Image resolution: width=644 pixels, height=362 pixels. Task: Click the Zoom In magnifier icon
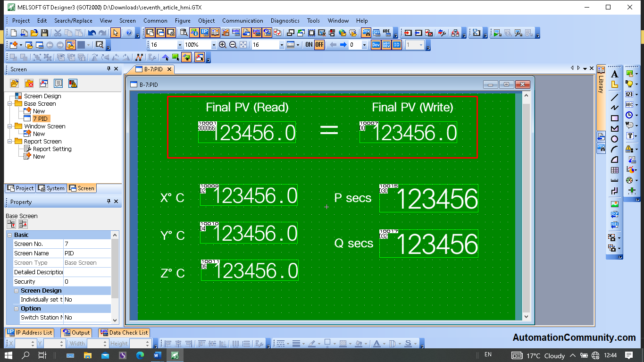(222, 44)
